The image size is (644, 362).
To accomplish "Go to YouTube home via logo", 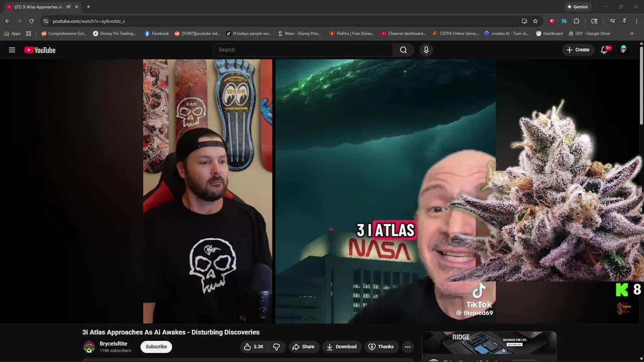I will [x=40, y=50].
